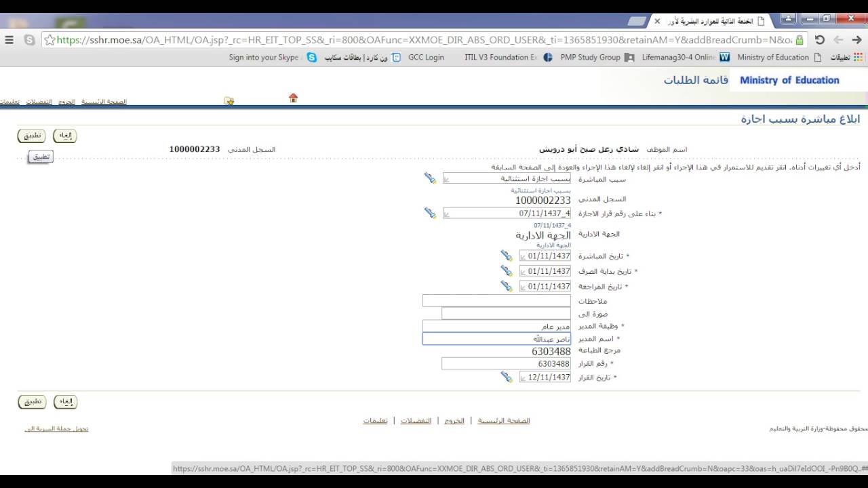Open the footer الصفحة الرئيسية link
The image size is (868, 488).
coord(504,421)
